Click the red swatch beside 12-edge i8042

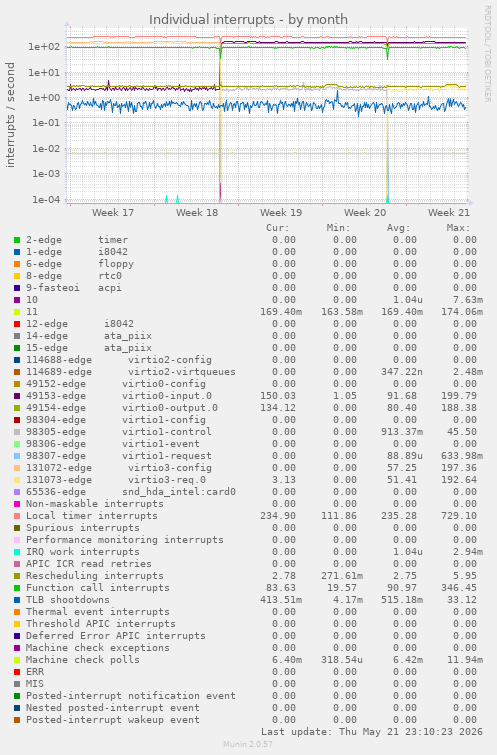point(17,324)
